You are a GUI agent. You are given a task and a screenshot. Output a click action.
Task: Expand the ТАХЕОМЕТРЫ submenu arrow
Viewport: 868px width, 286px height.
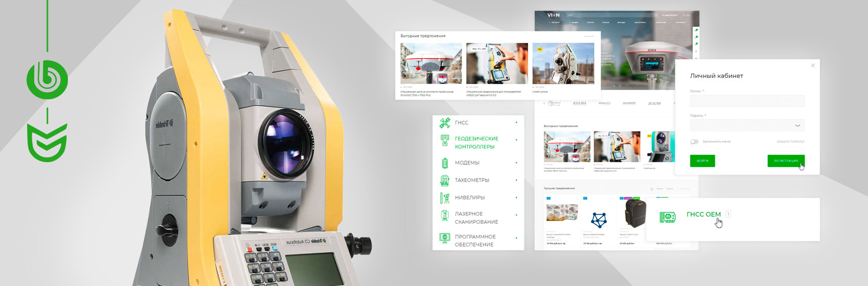516,180
